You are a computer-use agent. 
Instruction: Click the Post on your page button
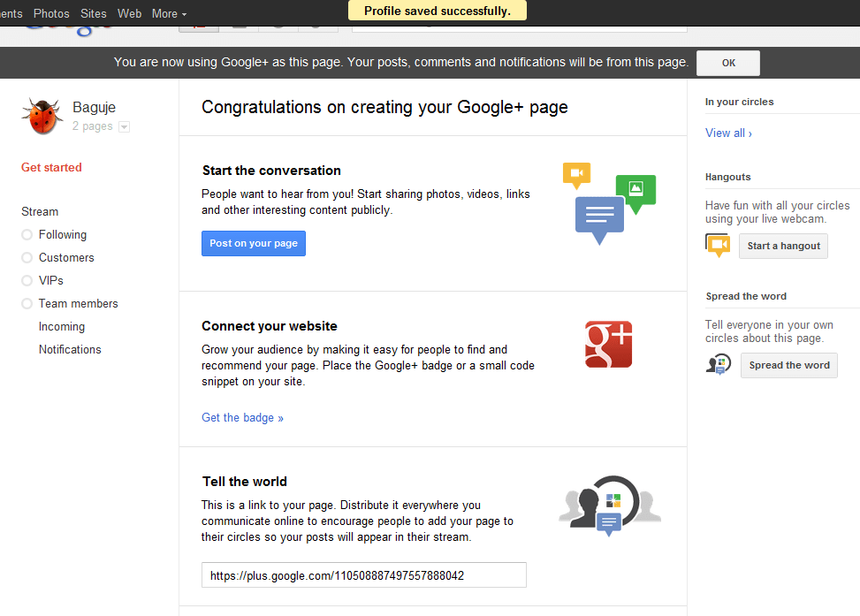254,244
